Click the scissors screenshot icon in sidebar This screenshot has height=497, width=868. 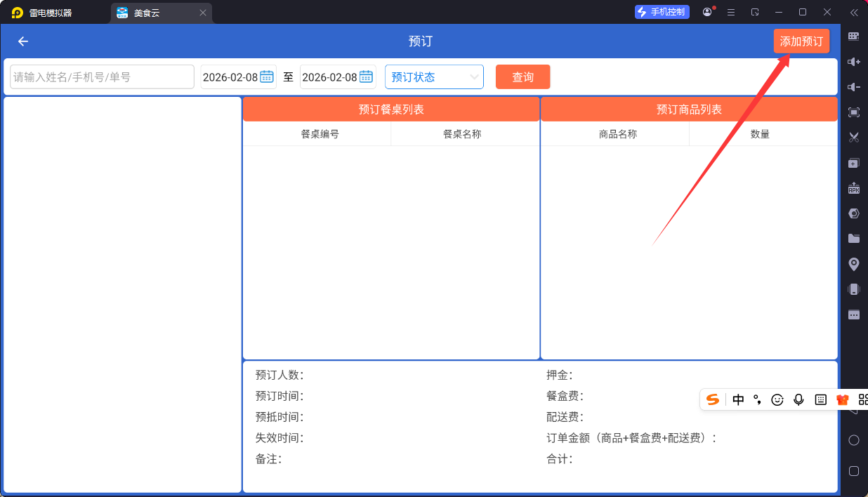tap(854, 138)
